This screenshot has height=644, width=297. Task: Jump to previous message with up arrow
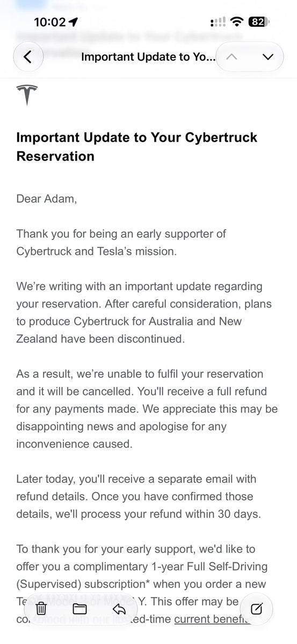click(231, 56)
